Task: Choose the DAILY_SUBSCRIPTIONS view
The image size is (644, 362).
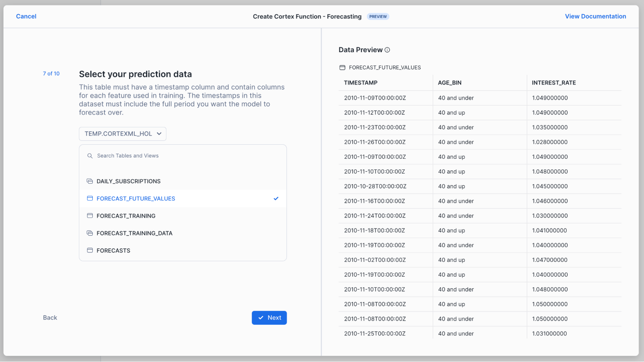Action: tap(128, 181)
